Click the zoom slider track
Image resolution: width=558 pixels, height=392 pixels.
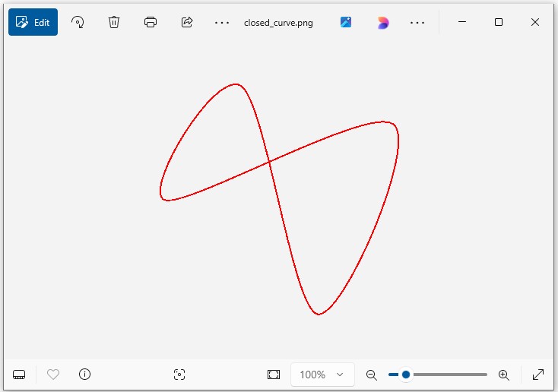click(x=449, y=375)
